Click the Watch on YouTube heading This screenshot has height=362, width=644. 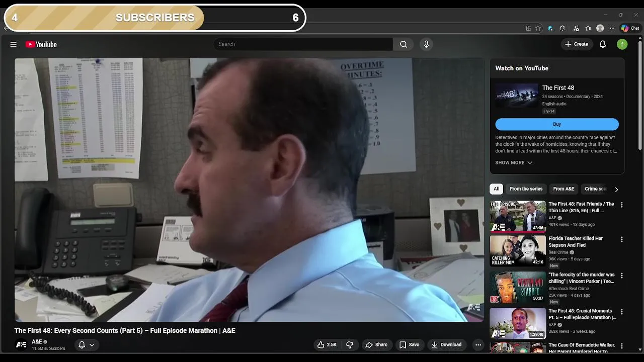coord(522,68)
